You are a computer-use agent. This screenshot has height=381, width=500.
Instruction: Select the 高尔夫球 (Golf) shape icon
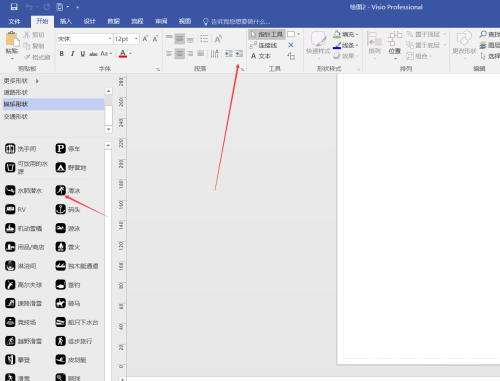point(10,285)
